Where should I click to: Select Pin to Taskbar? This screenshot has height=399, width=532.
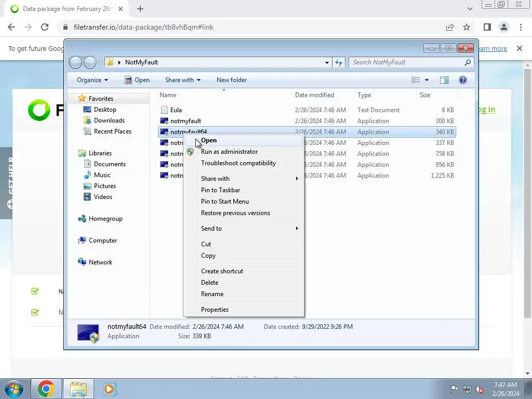click(x=220, y=190)
